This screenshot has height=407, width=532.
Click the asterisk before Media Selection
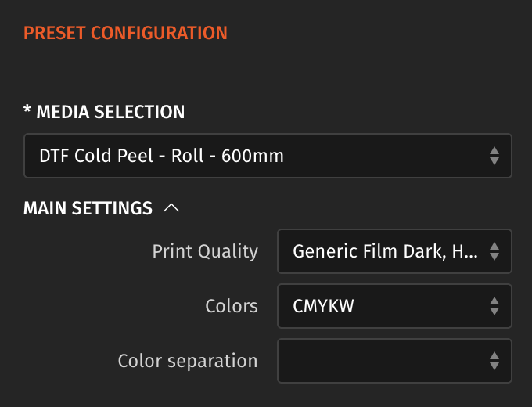[x=27, y=110]
